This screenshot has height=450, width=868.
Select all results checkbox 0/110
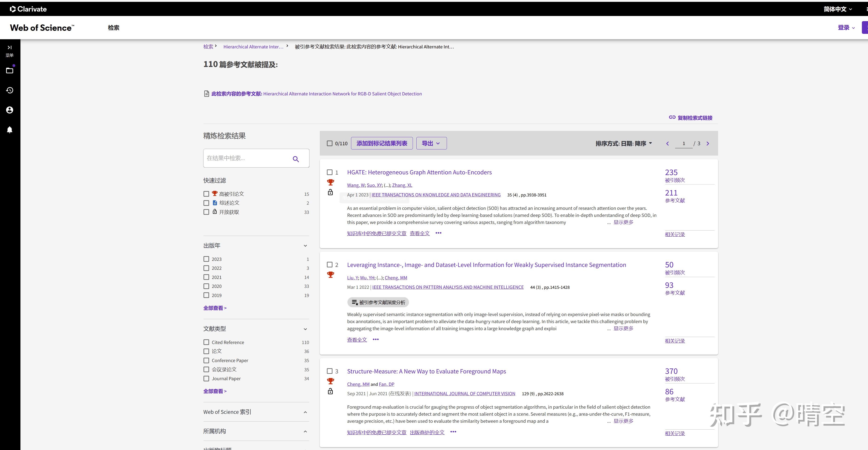[x=329, y=144]
